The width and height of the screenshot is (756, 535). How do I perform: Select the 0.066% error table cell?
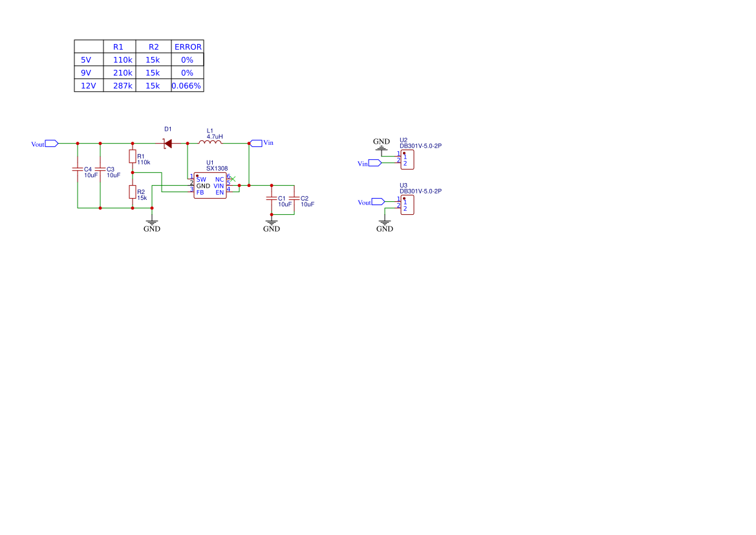click(x=188, y=85)
